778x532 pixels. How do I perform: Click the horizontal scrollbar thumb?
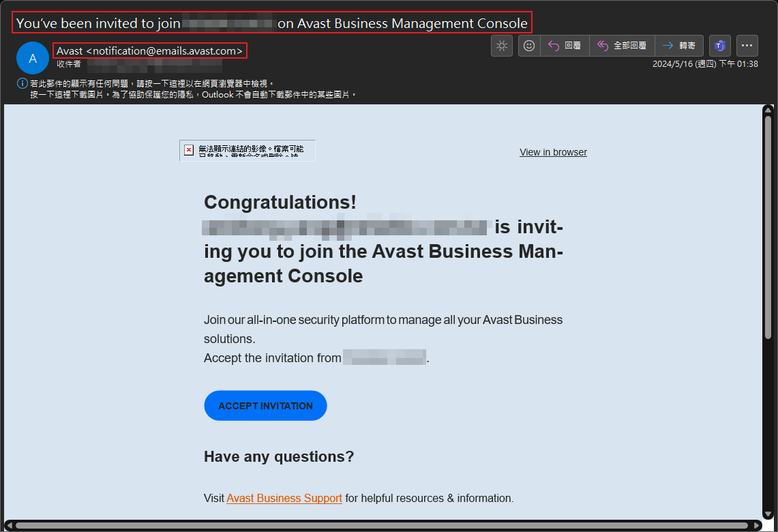click(x=382, y=526)
